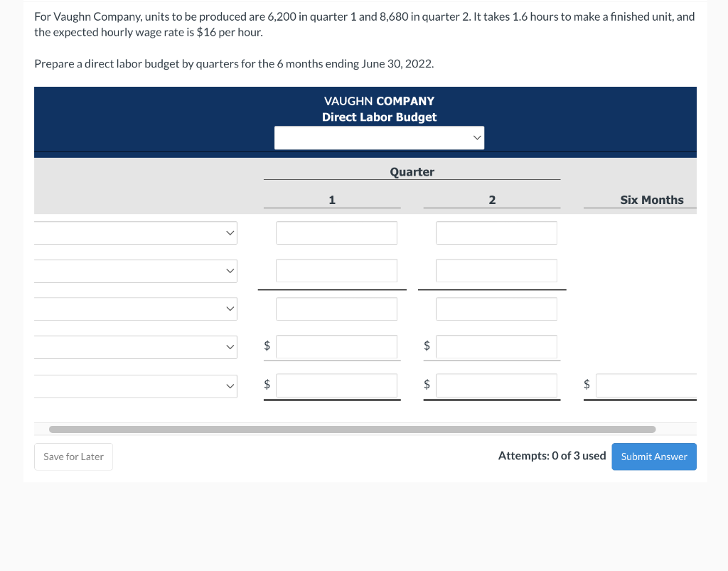
Task: Click the Six Months column header
Action: point(652,200)
